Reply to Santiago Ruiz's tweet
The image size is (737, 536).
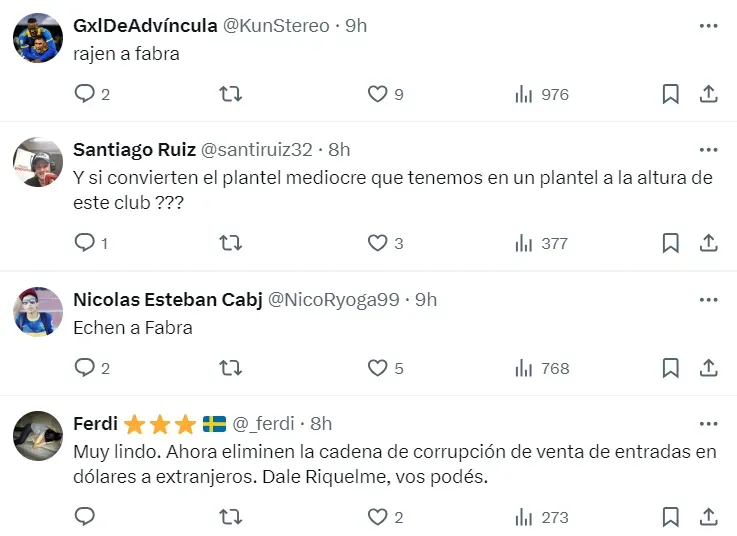(85, 243)
